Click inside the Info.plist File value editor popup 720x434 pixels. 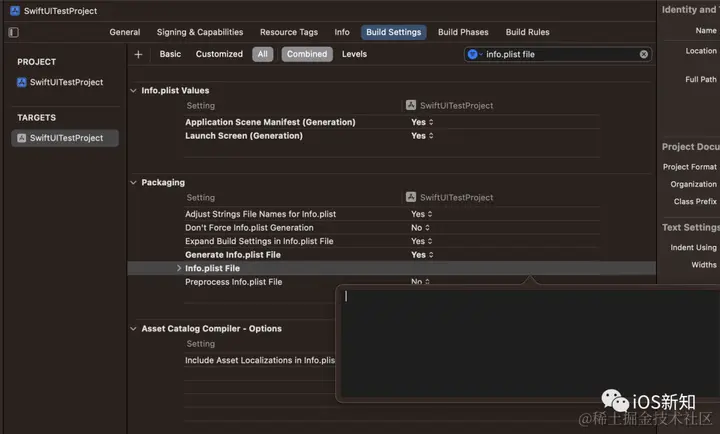[528, 343]
